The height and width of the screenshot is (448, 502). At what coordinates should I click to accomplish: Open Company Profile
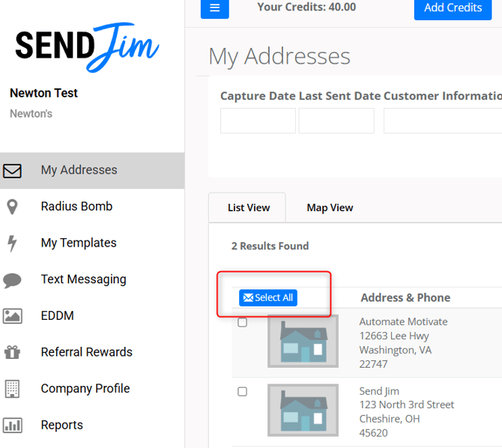(92, 388)
